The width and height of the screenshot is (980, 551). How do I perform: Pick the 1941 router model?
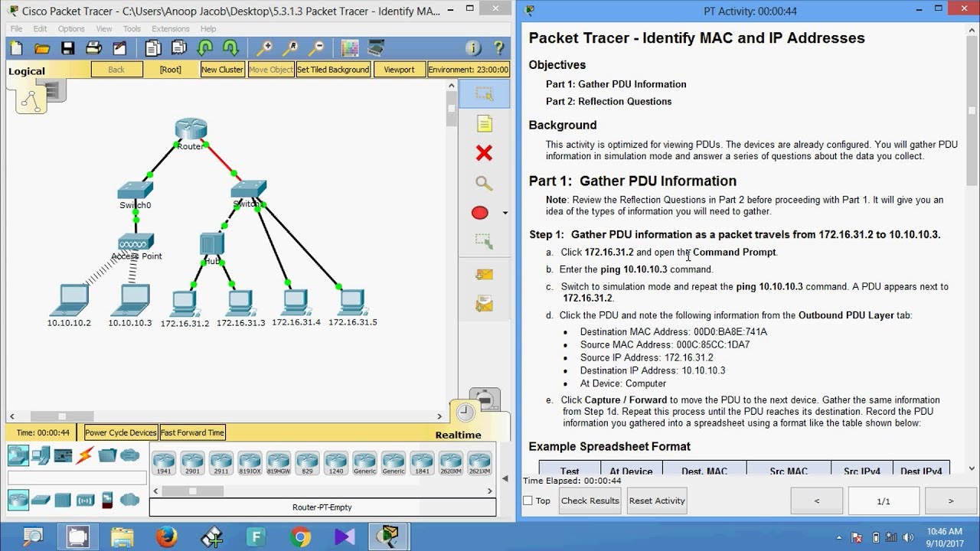[x=164, y=462]
